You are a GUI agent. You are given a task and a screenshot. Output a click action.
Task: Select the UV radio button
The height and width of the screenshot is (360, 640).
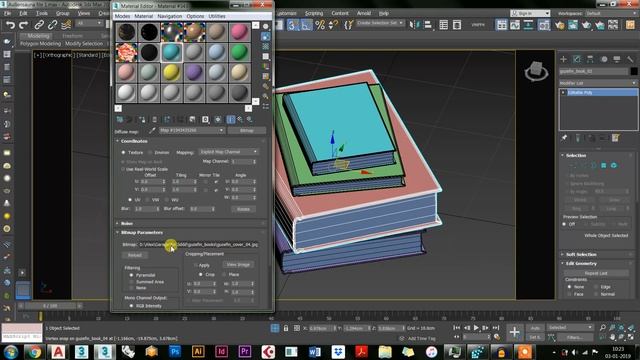pos(130,200)
